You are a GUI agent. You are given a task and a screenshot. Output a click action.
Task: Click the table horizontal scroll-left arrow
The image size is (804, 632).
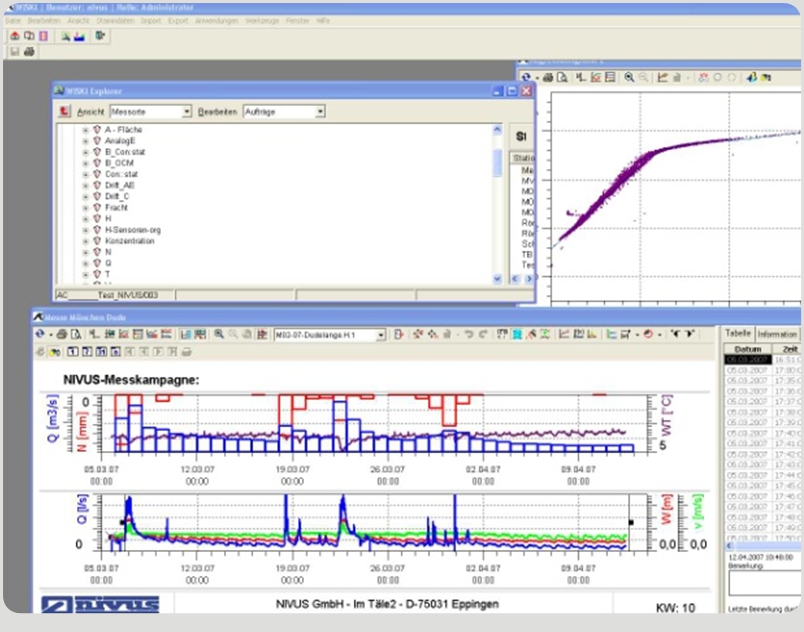[729, 545]
